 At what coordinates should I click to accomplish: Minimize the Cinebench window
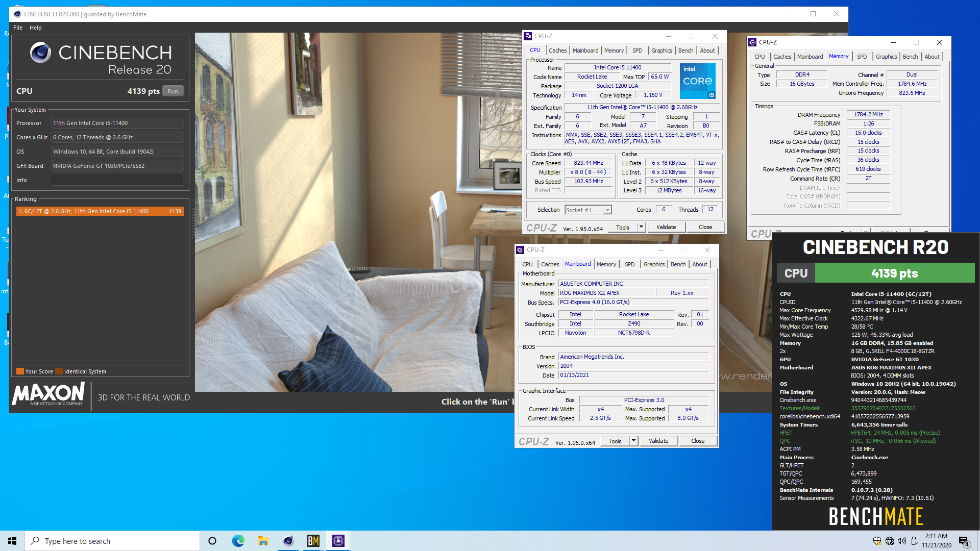point(790,14)
